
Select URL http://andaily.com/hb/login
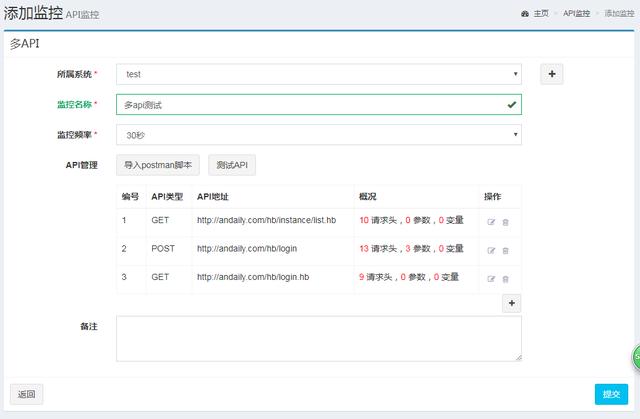[x=247, y=248]
